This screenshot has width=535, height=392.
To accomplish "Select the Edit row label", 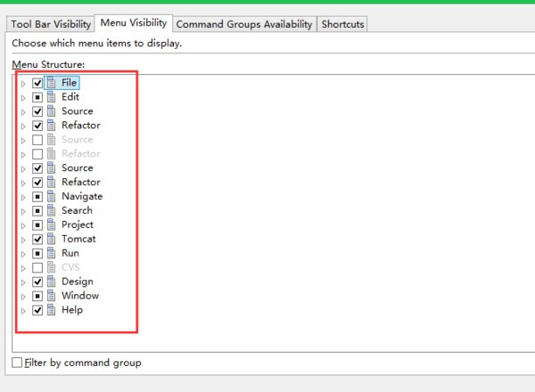I will pyautogui.click(x=70, y=97).
